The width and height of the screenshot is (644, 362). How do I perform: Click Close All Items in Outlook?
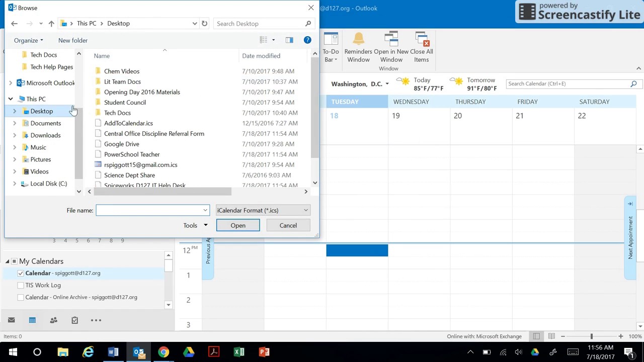tap(422, 48)
